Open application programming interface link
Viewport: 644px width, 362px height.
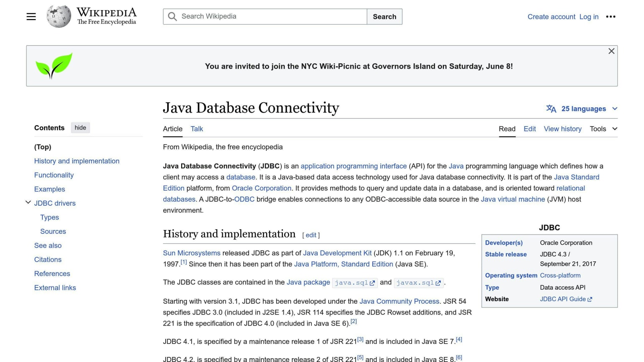(353, 166)
